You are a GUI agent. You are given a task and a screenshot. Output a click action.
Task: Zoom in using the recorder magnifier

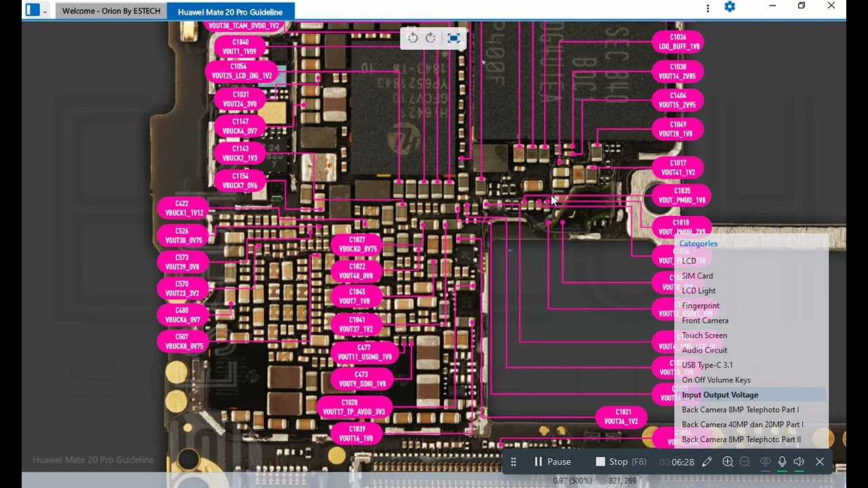click(x=728, y=462)
